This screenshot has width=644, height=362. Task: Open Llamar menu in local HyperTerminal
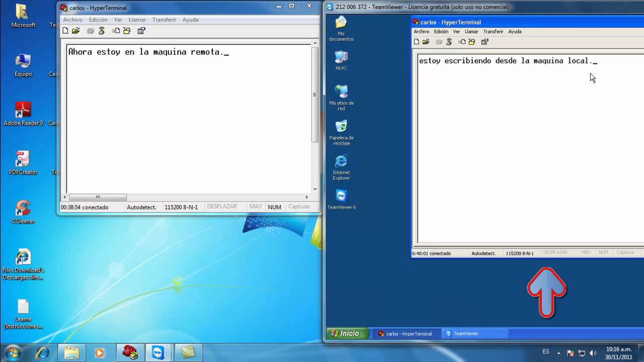tap(137, 20)
